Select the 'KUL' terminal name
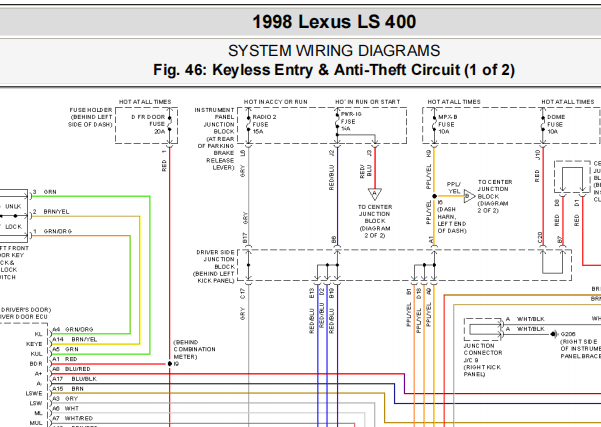 pos(36,354)
